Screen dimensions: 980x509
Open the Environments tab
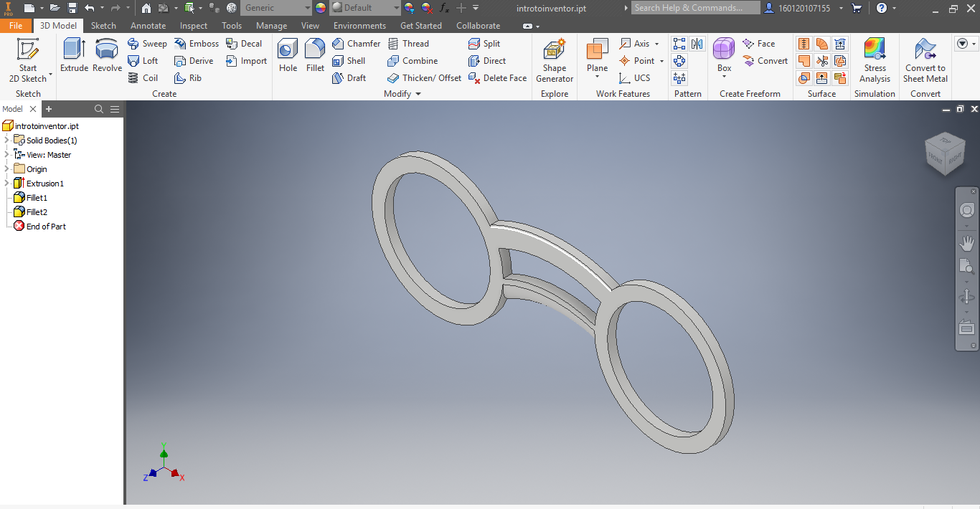click(359, 25)
